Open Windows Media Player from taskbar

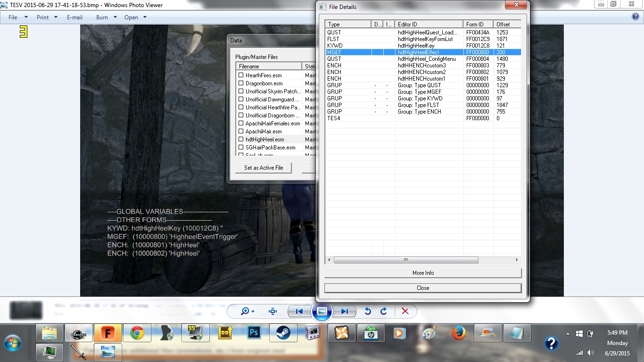click(399, 333)
